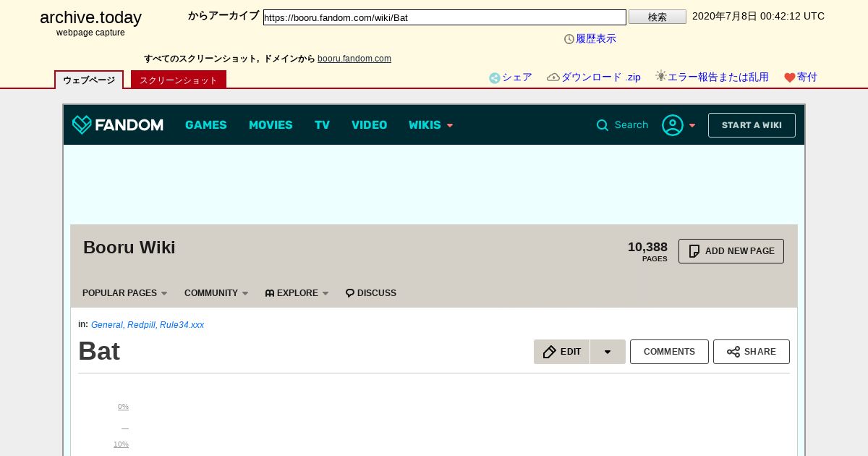This screenshot has width=868, height=456.
Task: Click the heart donate icon
Action: (x=790, y=77)
